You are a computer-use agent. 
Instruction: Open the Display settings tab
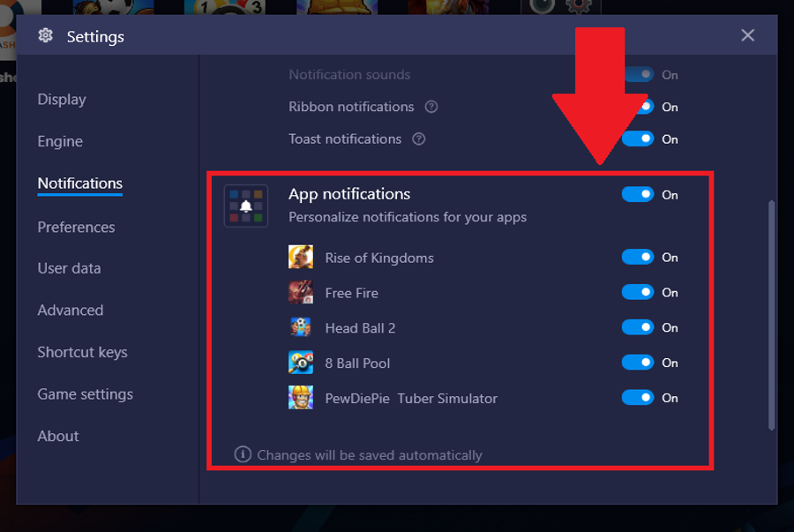pyautogui.click(x=62, y=99)
